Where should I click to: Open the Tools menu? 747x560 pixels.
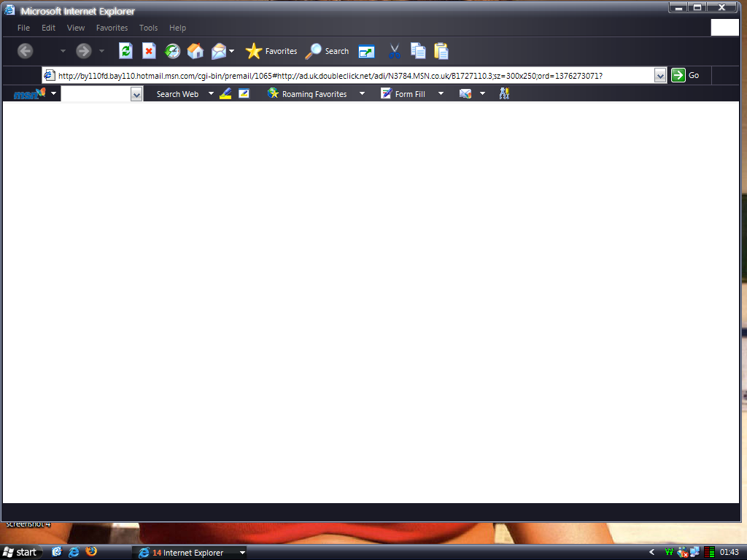(148, 28)
